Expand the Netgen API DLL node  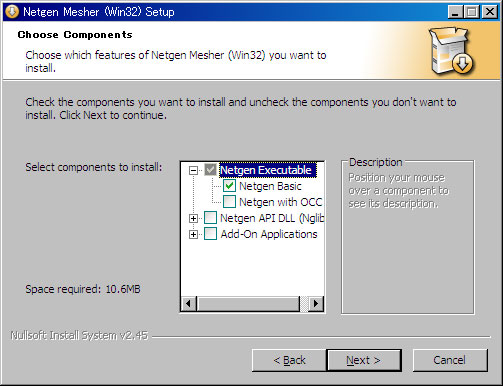(193, 218)
